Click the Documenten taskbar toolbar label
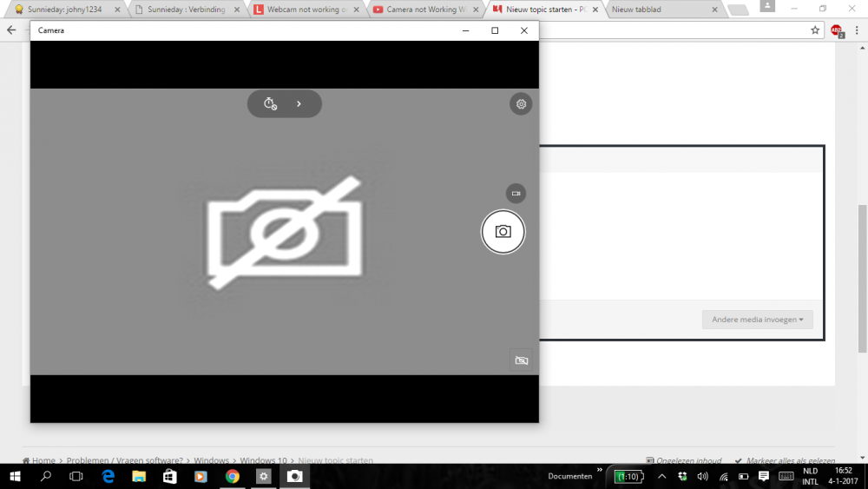This screenshot has height=489, width=868. (570, 476)
